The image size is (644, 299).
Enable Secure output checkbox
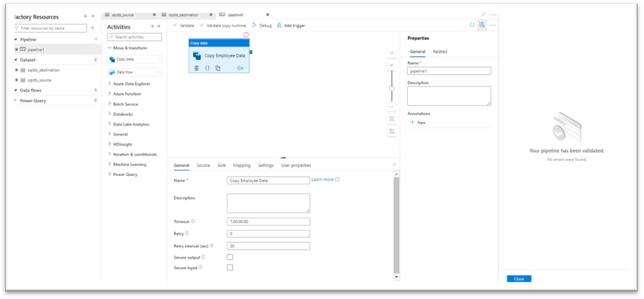click(x=230, y=257)
